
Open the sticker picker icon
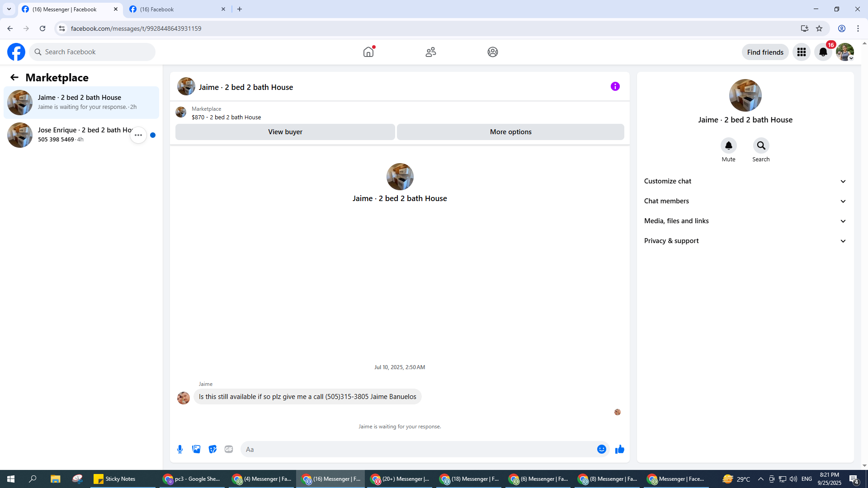212,449
